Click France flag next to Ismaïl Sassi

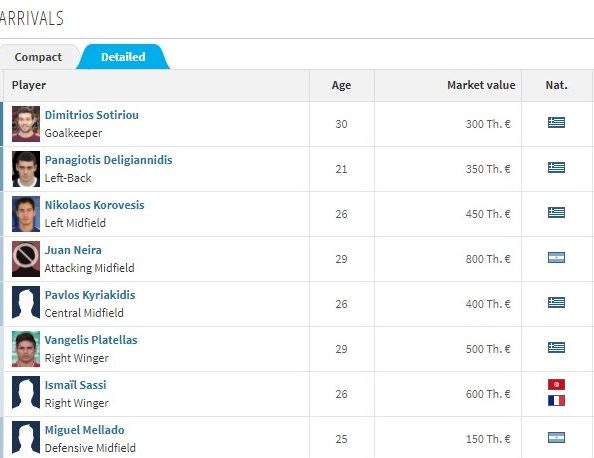(x=556, y=400)
